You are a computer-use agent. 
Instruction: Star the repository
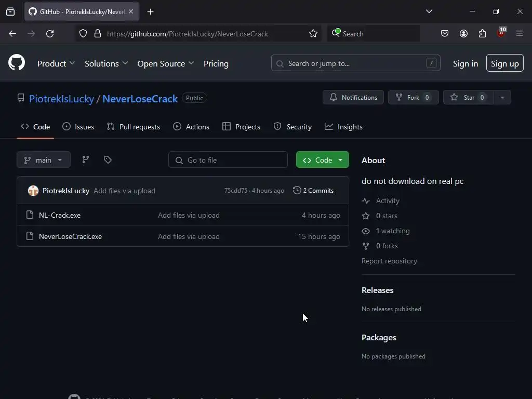pyautogui.click(x=468, y=97)
